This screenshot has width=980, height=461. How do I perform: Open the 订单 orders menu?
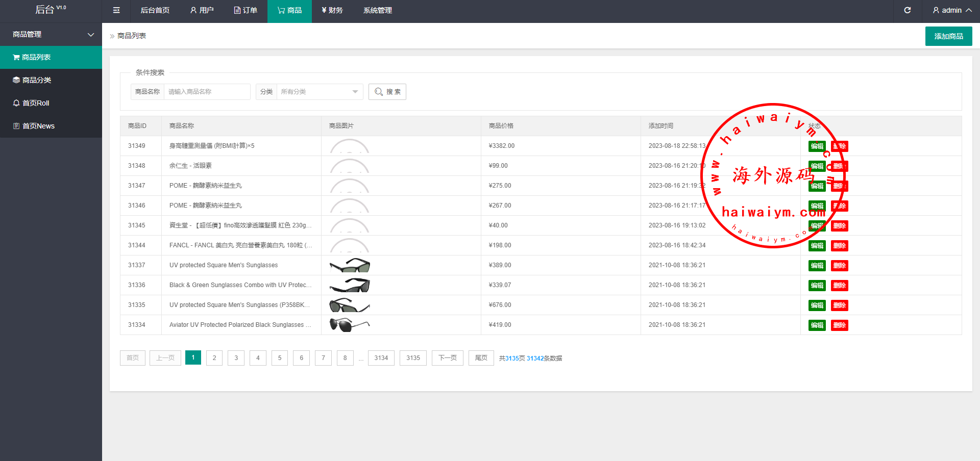pyautogui.click(x=246, y=10)
